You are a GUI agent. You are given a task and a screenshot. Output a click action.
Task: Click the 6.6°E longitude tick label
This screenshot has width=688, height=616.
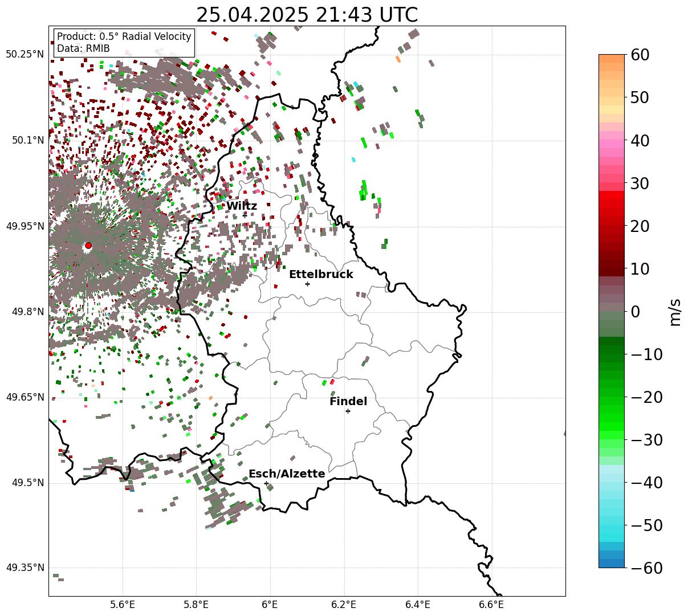(491, 604)
